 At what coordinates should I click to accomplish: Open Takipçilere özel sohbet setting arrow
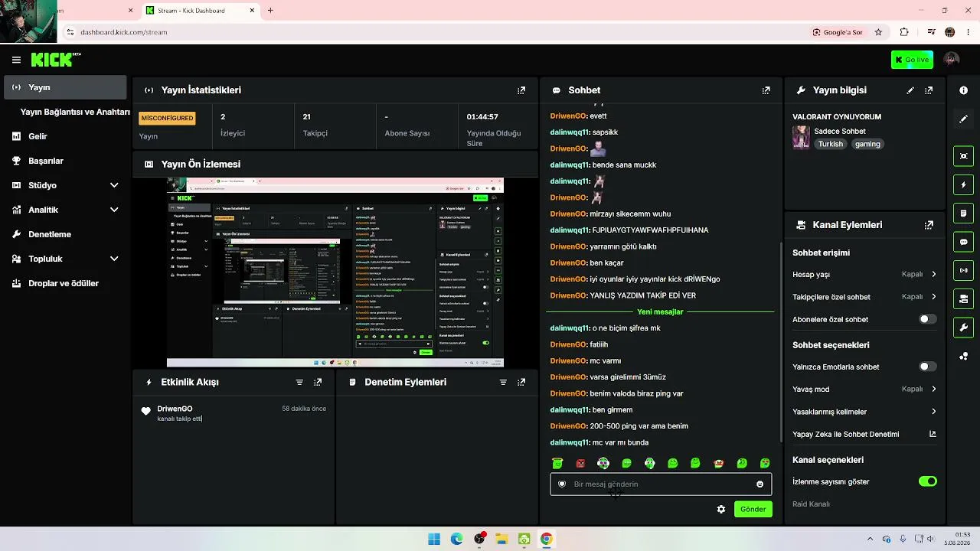click(933, 297)
